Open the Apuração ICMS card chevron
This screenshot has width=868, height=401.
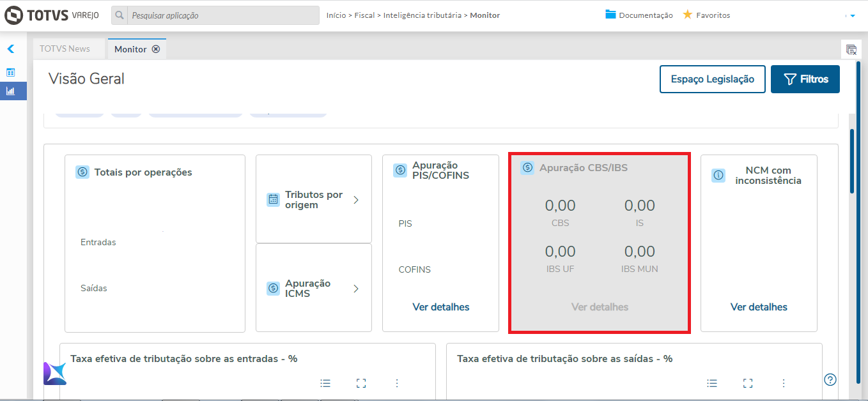pyautogui.click(x=356, y=289)
